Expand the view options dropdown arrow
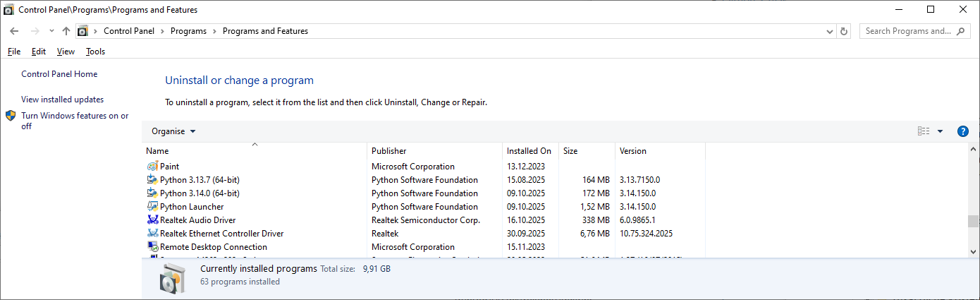Image resolution: width=980 pixels, height=300 pixels. click(x=940, y=131)
